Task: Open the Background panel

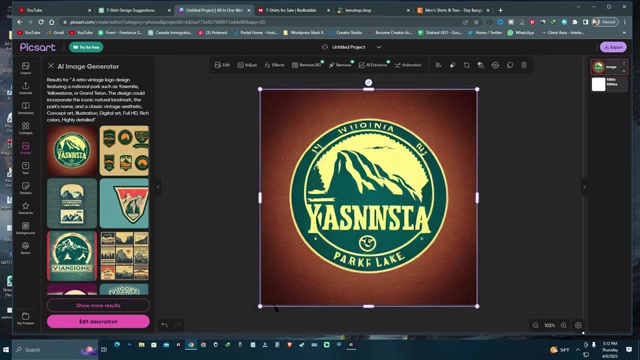Action: (x=25, y=228)
